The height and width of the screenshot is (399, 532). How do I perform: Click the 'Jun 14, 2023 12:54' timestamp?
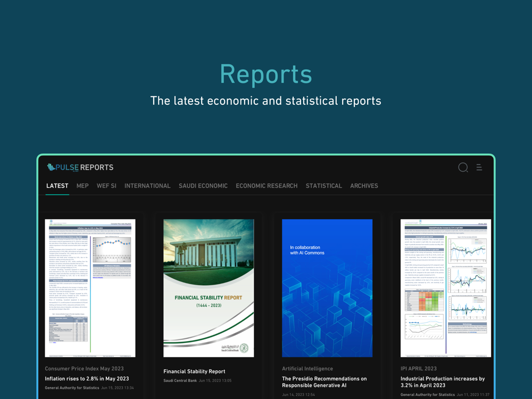click(298, 395)
